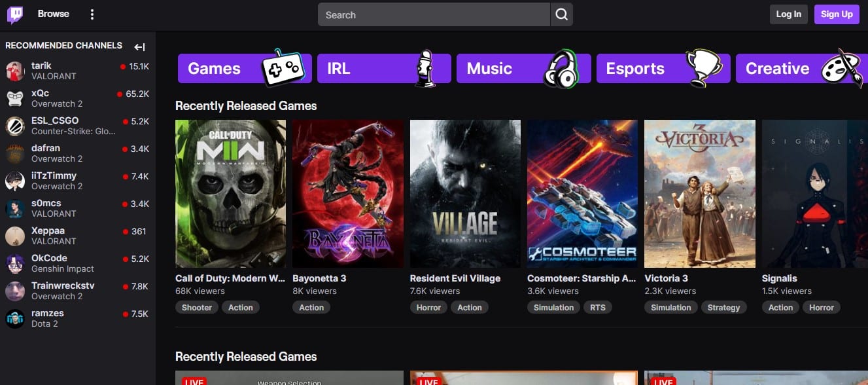This screenshot has height=385, width=868.
Task: Open the Cosmoteer cover art
Action: (583, 193)
